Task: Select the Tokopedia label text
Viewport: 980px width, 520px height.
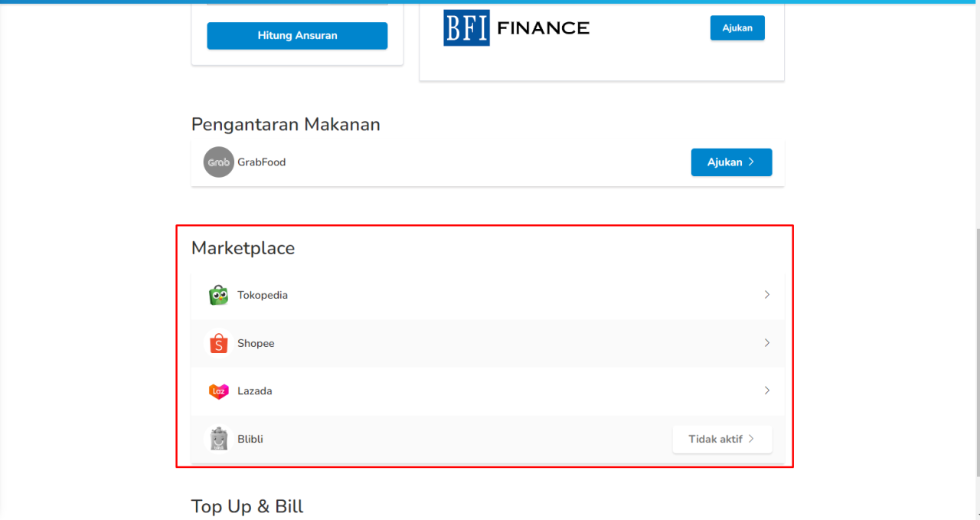Action: click(x=263, y=295)
